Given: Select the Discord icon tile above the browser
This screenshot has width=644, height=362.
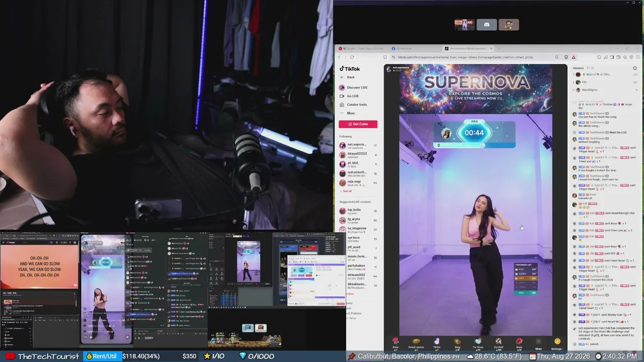Looking at the screenshot, I should pyautogui.click(x=487, y=25).
